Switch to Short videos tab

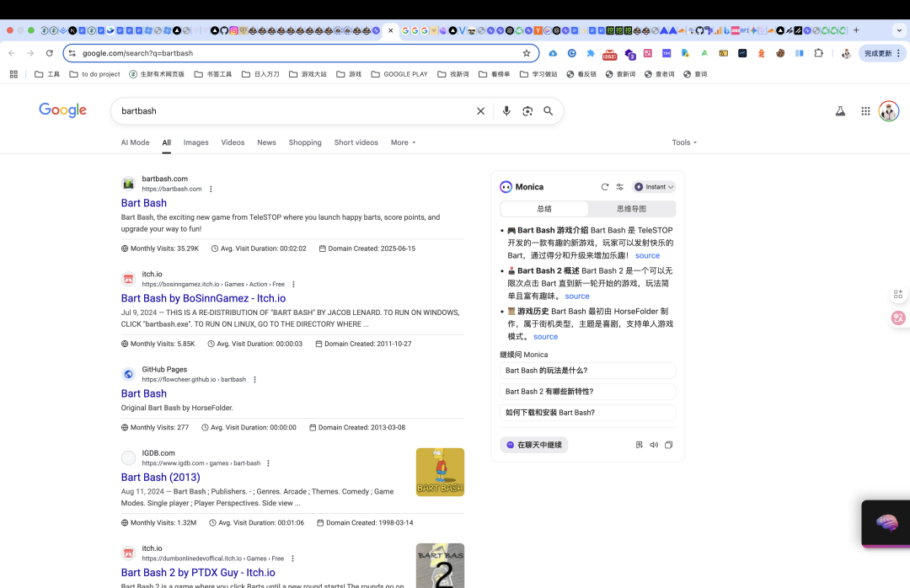[x=356, y=142]
